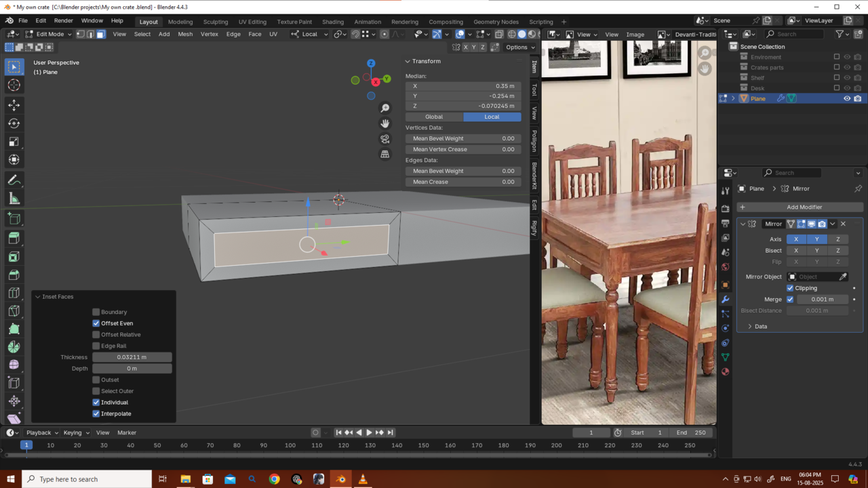Disable Clipping in Mirror modifier
The image size is (868, 488).
coord(790,288)
